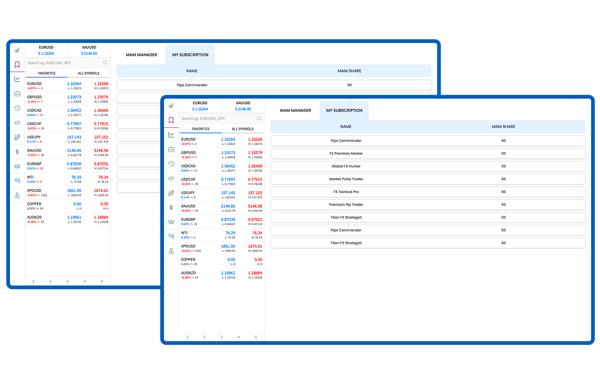The width and height of the screenshot is (600, 384).
Task: Open the crown icon in front window
Action: [171, 222]
